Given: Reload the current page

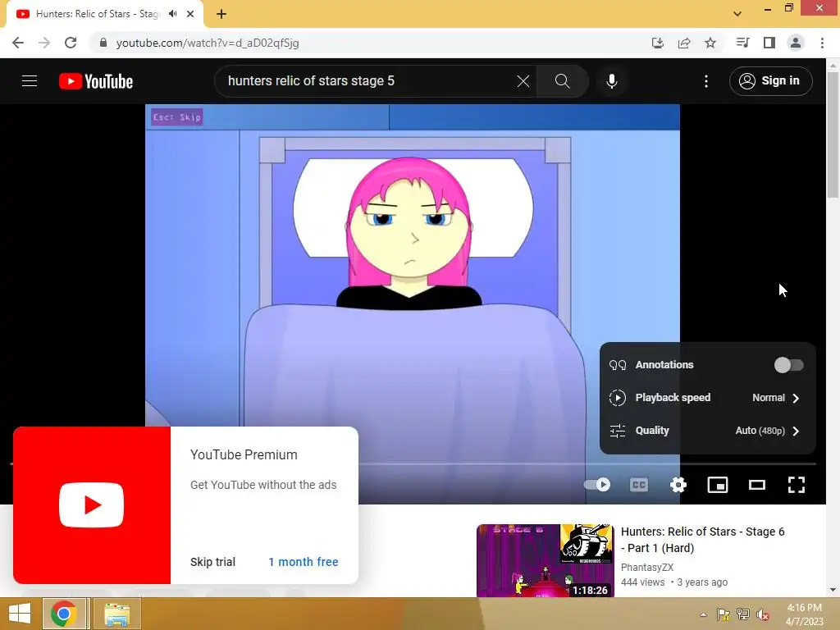Looking at the screenshot, I should tap(71, 43).
